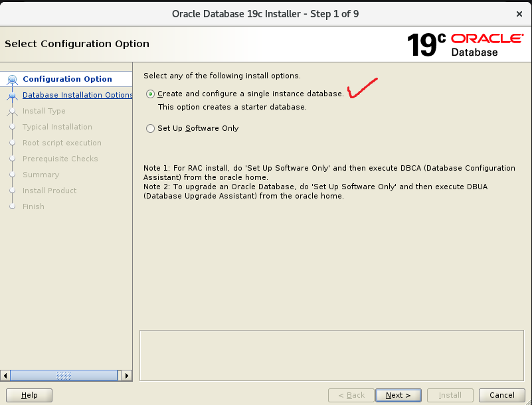Click Prerequisite Checks step
This screenshot has height=405, width=532.
60,159
